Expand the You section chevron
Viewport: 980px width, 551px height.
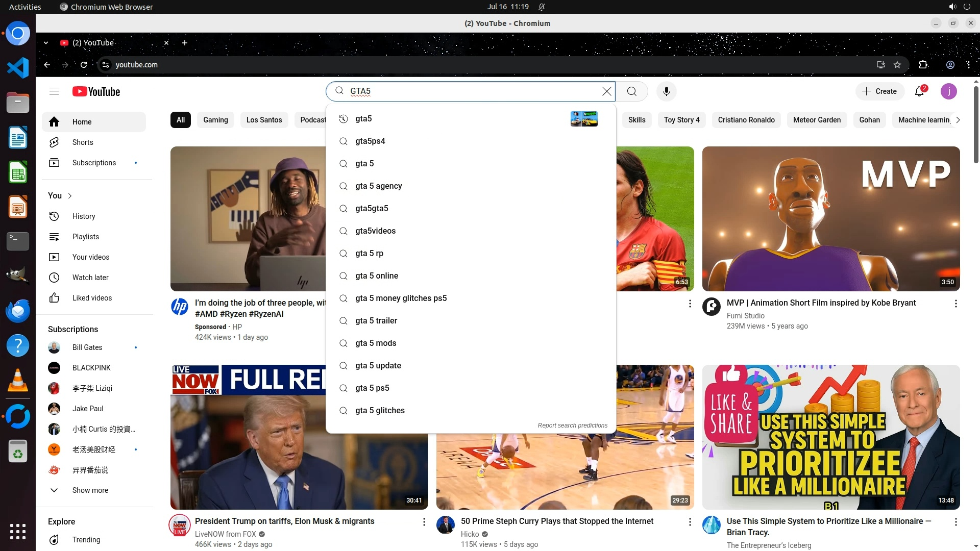[x=70, y=196]
